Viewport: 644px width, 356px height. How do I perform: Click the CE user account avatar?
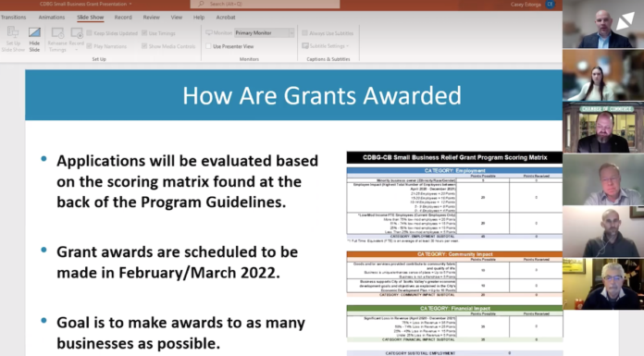[550, 5]
